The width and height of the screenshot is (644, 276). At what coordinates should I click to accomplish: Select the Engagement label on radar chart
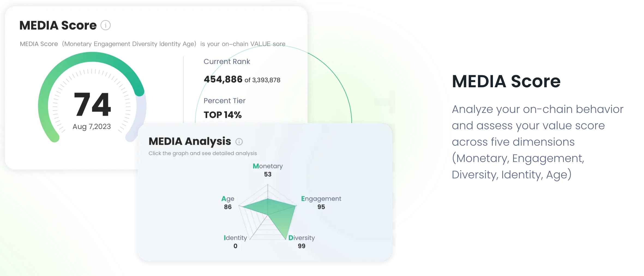tap(321, 199)
